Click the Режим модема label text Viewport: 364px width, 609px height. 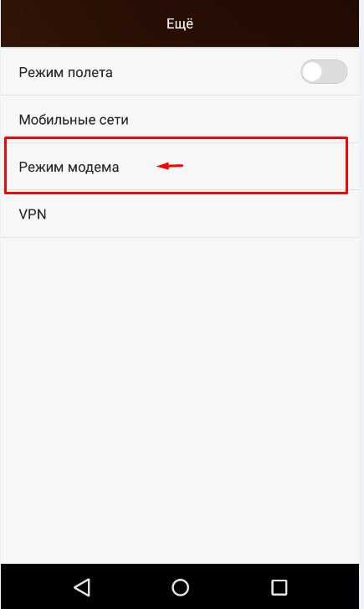coord(69,167)
